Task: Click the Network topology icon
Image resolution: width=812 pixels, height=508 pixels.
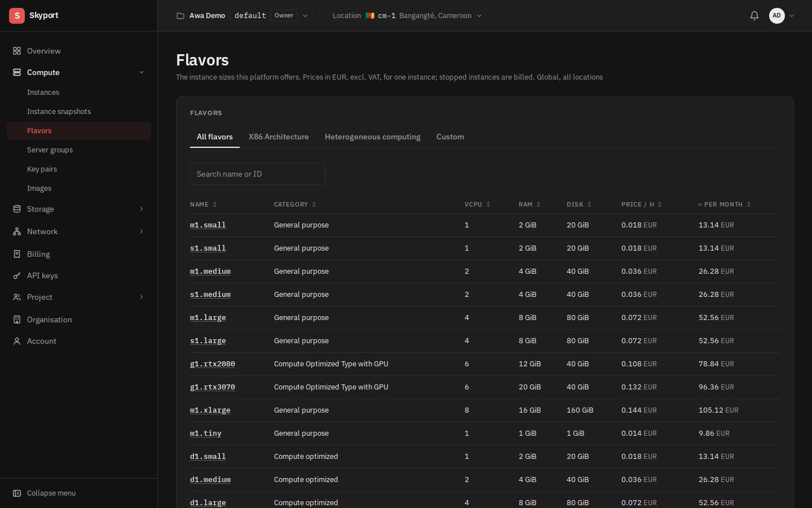Action: (17, 231)
